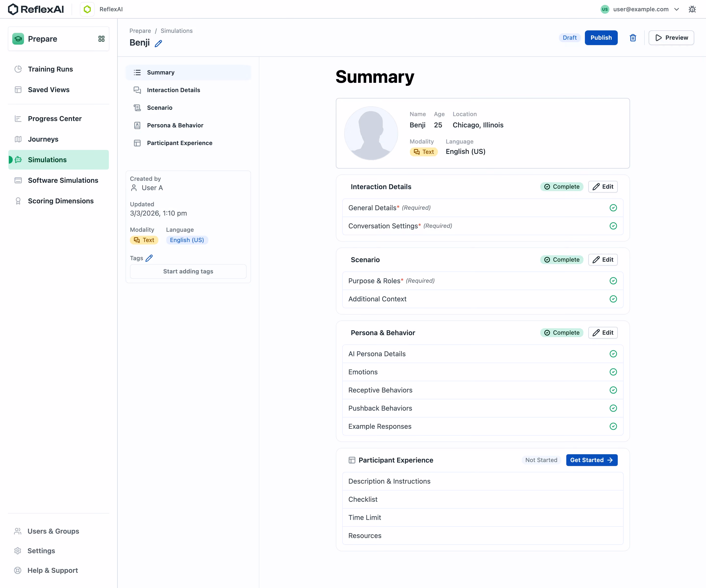Screen dimensions: 706x588
Task: Go to Saved Views
Action: [x=59, y=90]
